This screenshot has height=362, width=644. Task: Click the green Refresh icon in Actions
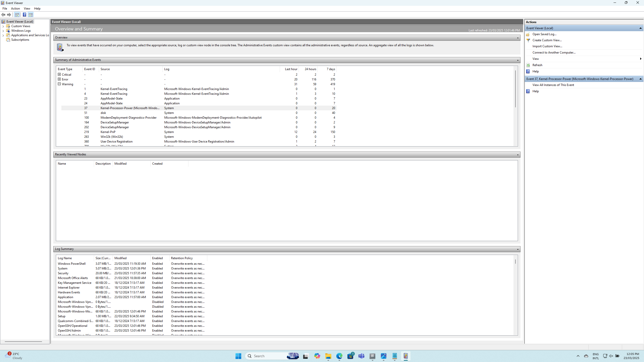(x=528, y=65)
